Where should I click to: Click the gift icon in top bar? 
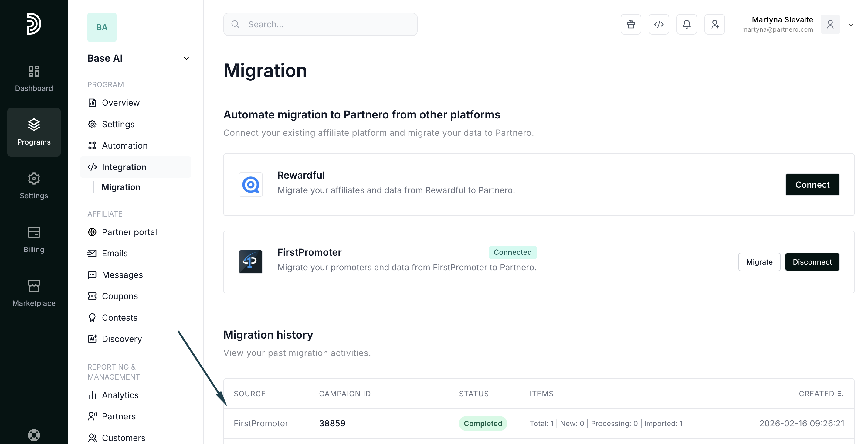pos(631,24)
